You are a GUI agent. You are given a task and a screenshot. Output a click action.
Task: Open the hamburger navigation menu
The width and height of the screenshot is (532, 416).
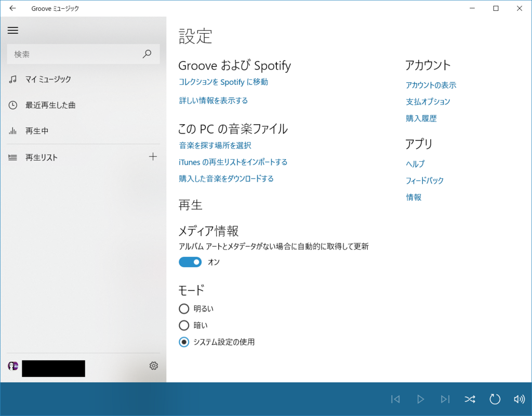click(13, 30)
